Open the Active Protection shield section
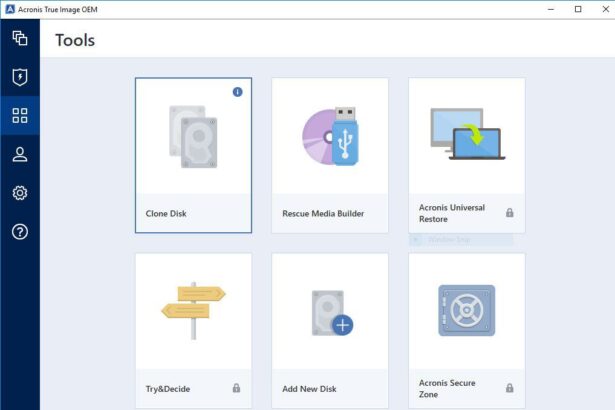615x410 pixels. (x=20, y=77)
